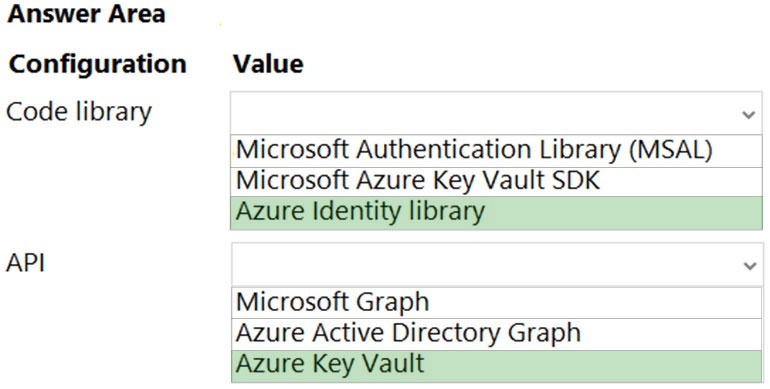770x389 pixels.
Task: Click the API row label
Action: point(26,264)
